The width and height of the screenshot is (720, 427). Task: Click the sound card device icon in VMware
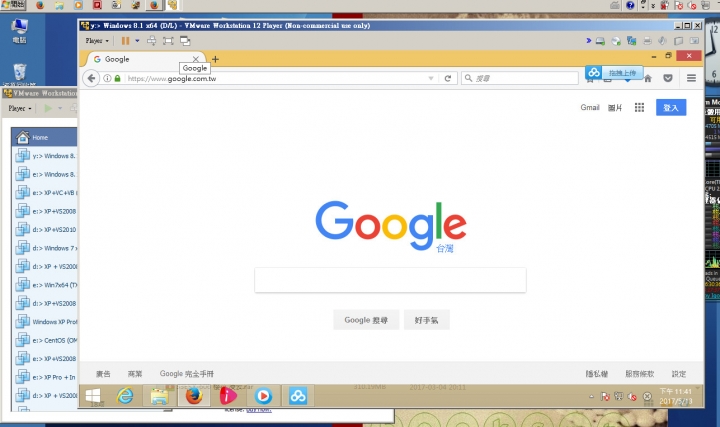(662, 41)
